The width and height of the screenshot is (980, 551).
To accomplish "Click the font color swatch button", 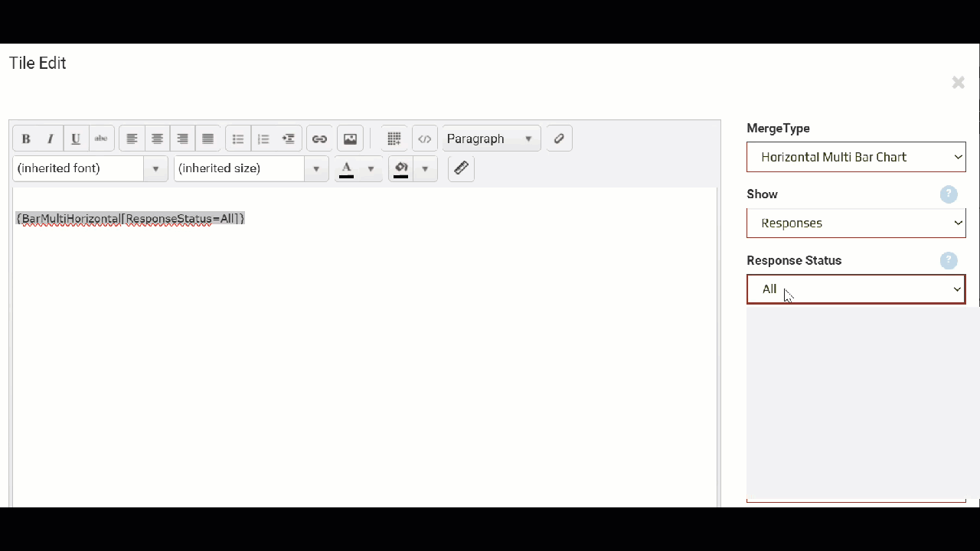I will point(347,168).
